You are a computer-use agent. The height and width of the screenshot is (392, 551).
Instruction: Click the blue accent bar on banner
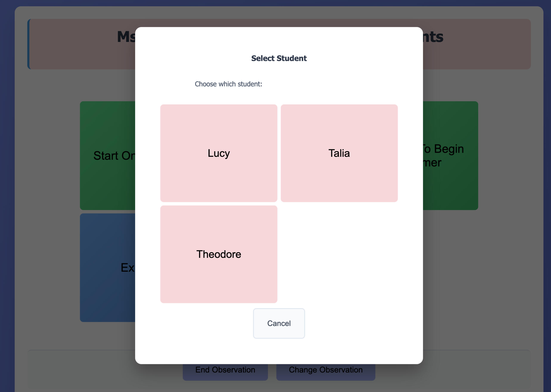[x=28, y=44]
